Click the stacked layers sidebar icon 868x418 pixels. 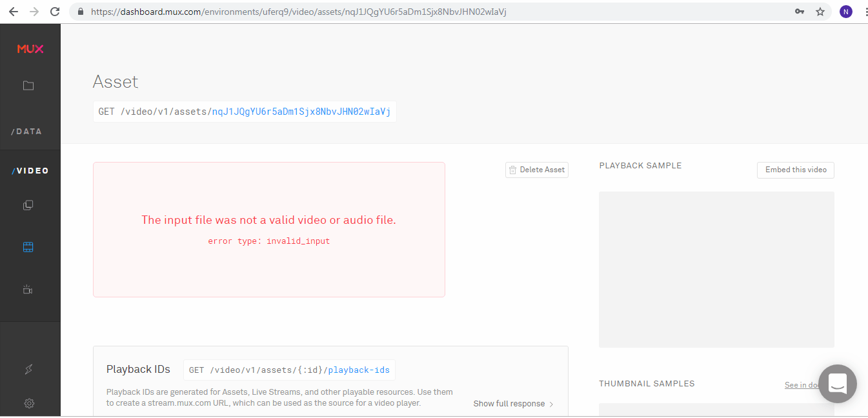click(28, 204)
